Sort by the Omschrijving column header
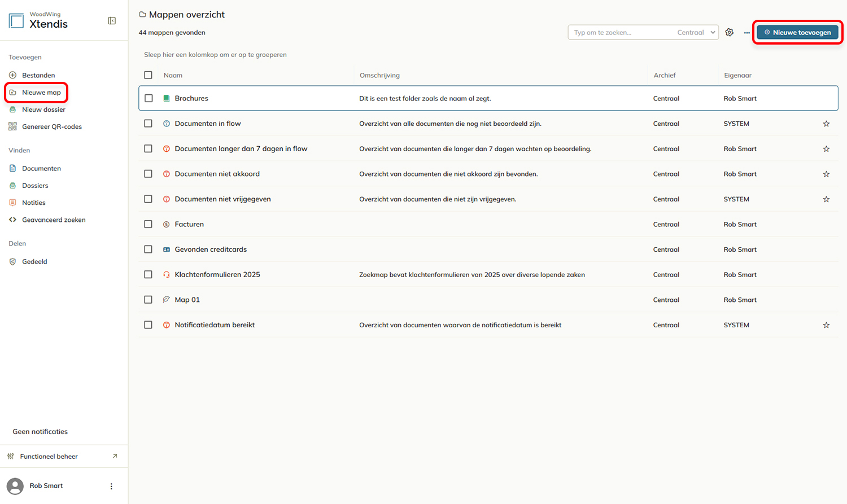Image resolution: width=847 pixels, height=504 pixels. tap(379, 75)
